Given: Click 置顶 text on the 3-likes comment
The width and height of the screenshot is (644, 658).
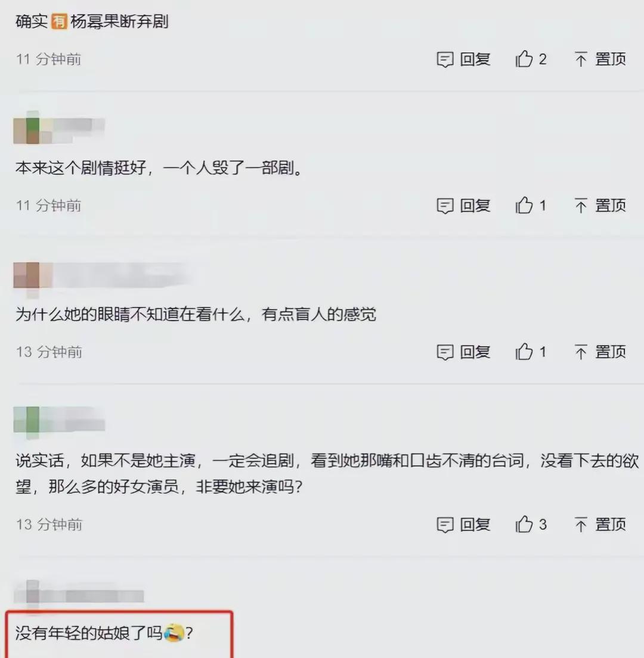Looking at the screenshot, I should pyautogui.click(x=611, y=524).
